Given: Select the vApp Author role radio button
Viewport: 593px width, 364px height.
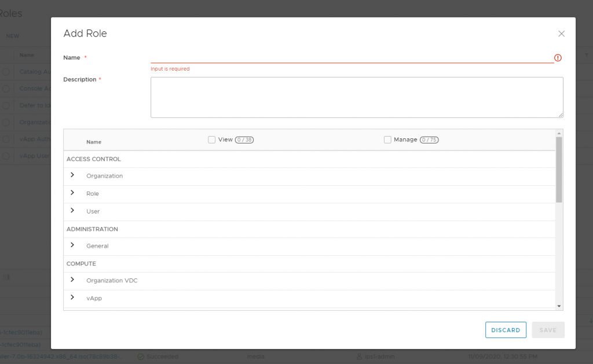Looking at the screenshot, I should pos(6,139).
